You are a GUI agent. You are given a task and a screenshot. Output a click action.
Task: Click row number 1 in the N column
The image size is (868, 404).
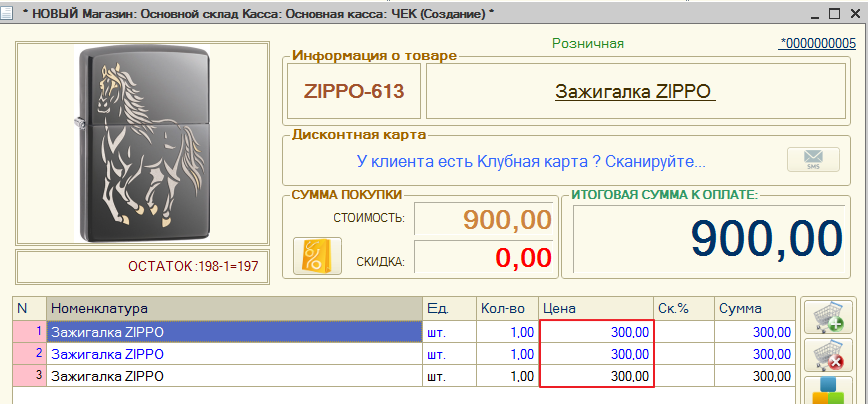(30, 332)
